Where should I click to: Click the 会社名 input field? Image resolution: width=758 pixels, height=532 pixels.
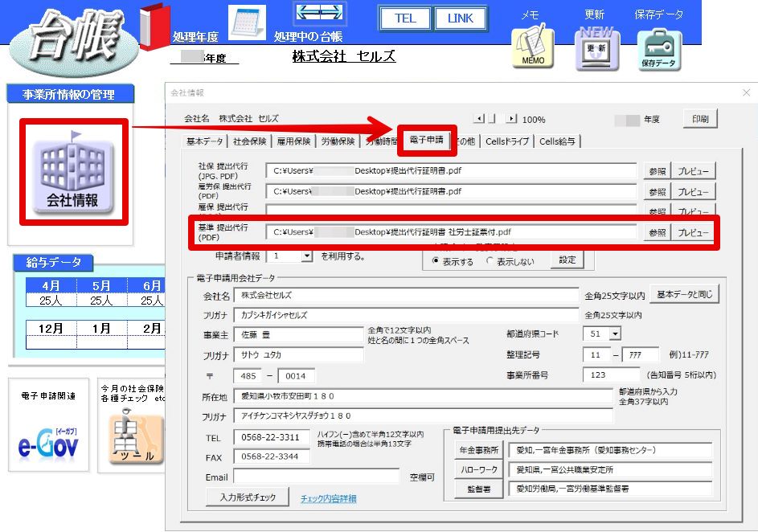coord(406,295)
